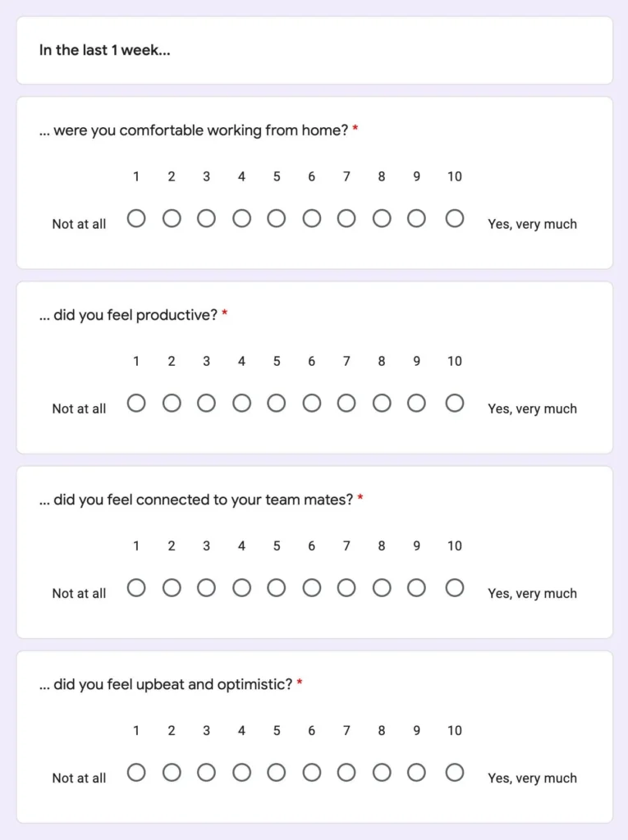Choose 6 for connected to your team mates
Image resolution: width=628 pixels, height=840 pixels.
[x=312, y=588]
